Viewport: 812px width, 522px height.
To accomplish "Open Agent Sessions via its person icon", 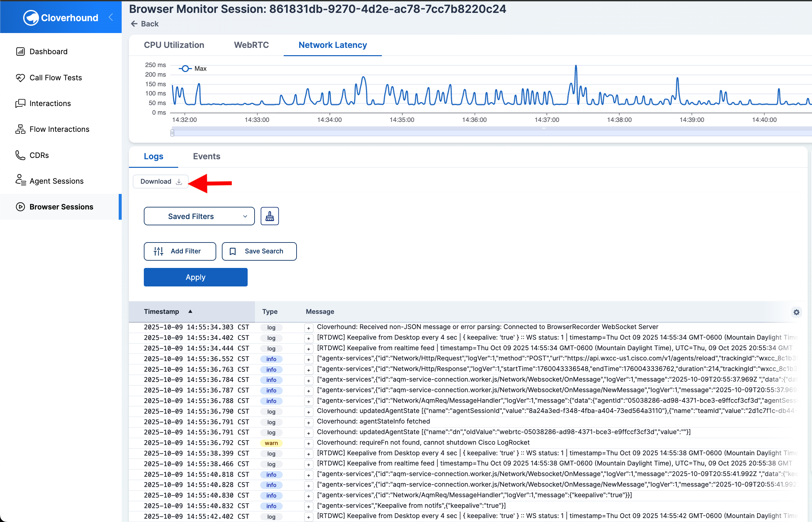I will [20, 180].
